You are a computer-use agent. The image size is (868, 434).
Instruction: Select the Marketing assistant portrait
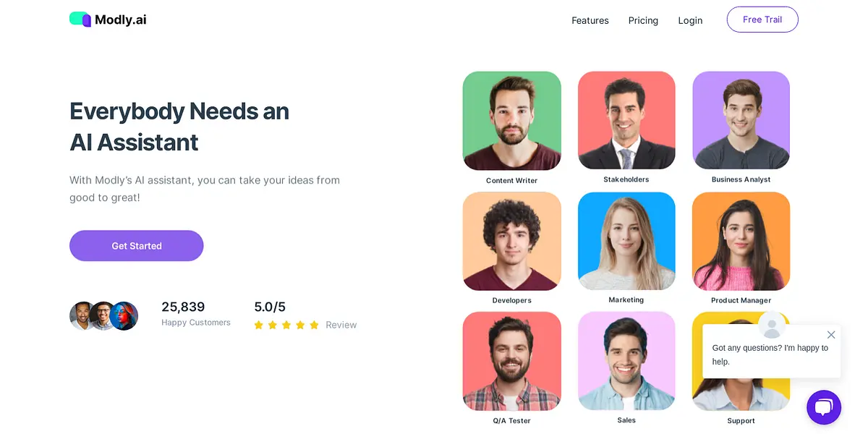pos(626,241)
